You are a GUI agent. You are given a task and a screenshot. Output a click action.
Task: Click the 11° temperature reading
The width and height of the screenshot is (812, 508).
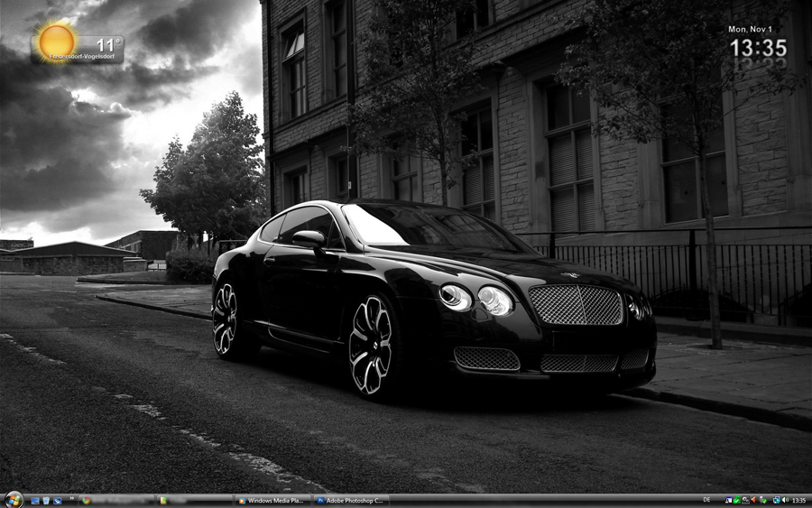pos(107,44)
